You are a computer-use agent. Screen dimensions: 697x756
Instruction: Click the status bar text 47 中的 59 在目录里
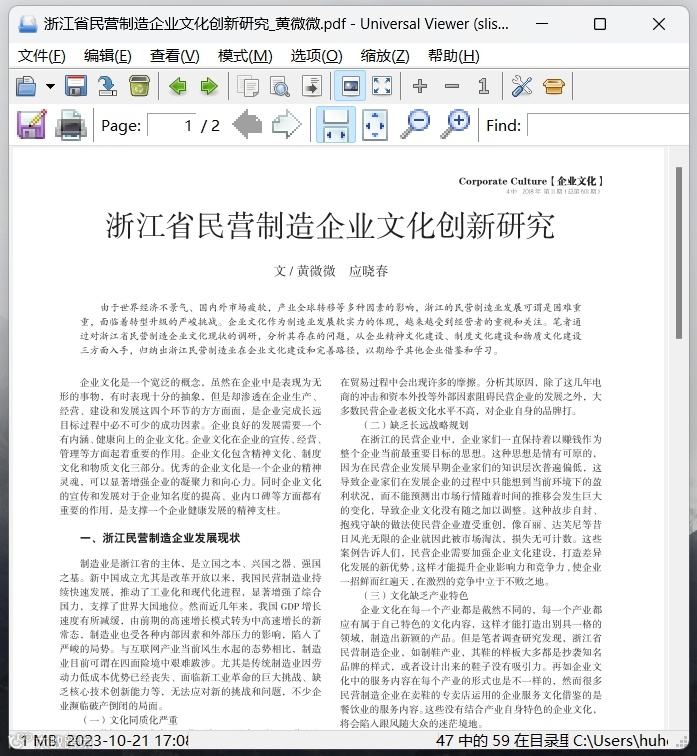click(x=503, y=740)
